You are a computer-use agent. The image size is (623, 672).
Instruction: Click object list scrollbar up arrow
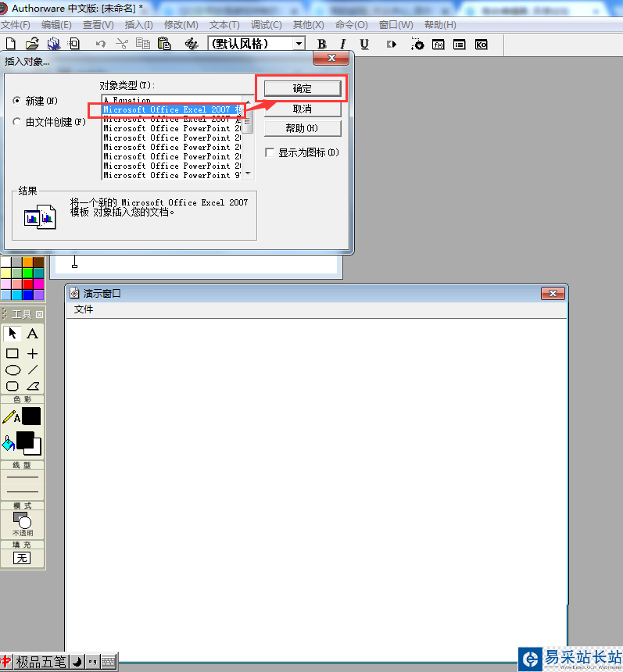click(x=248, y=101)
